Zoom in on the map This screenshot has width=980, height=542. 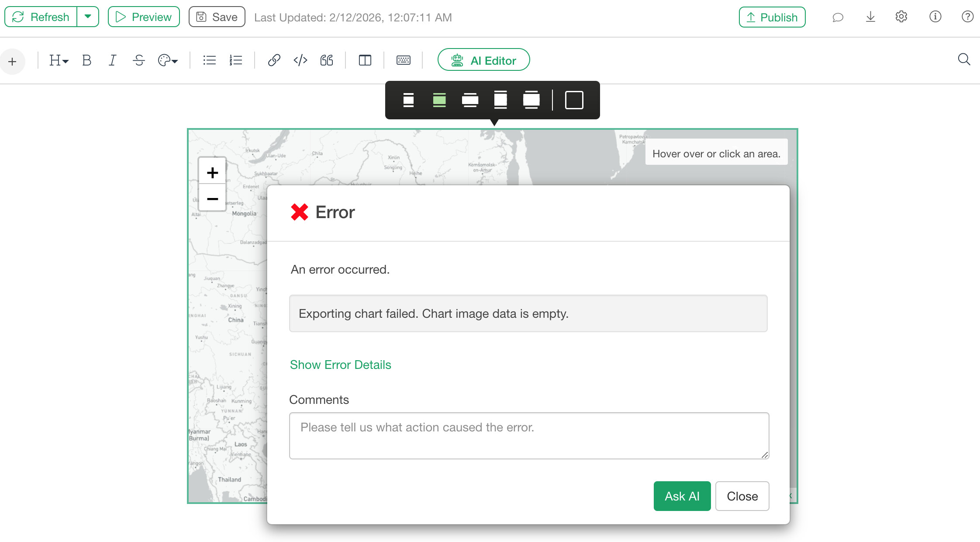tap(212, 173)
